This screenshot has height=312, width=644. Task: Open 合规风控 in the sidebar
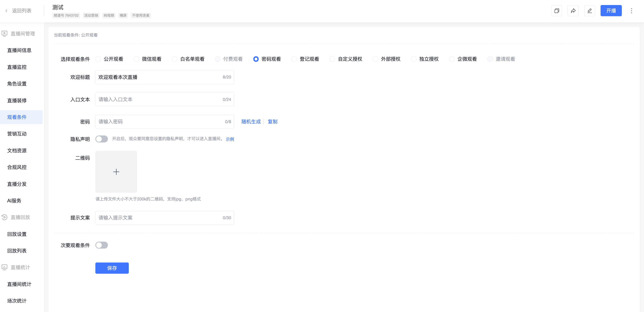tap(17, 167)
